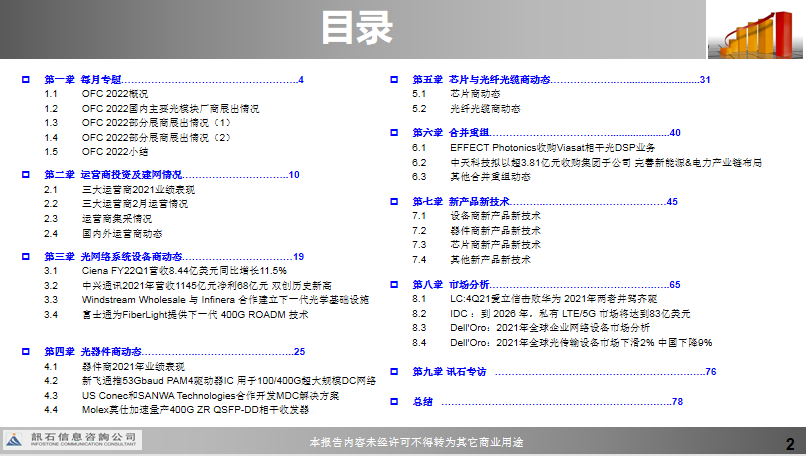This screenshot has height=456, width=806.
Task: Click the square bullet before 第七章
Action: click(394, 202)
